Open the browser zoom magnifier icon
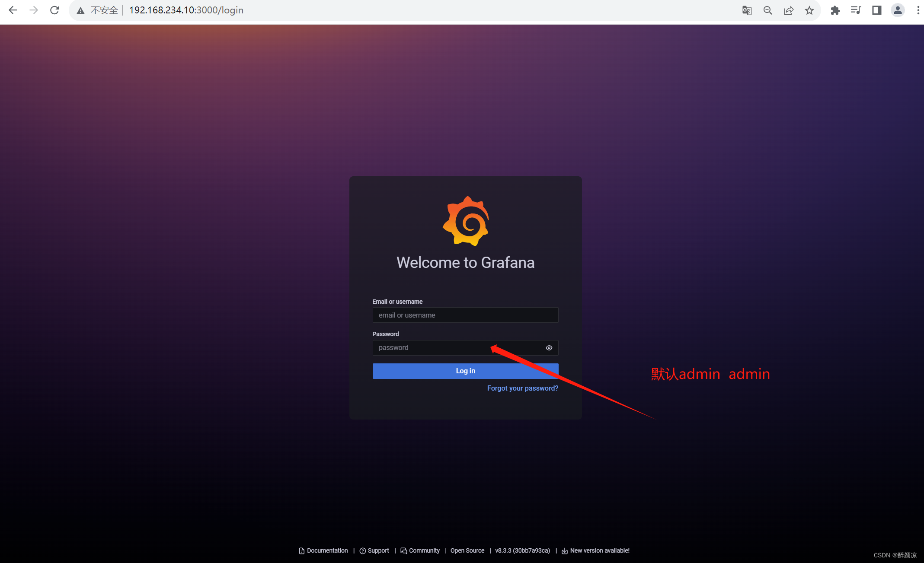This screenshot has height=563, width=924. pos(767,10)
